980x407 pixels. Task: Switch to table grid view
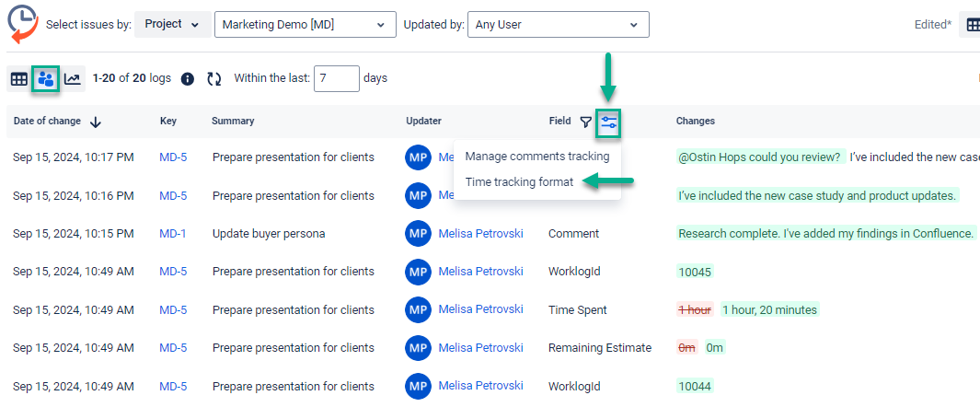point(18,79)
